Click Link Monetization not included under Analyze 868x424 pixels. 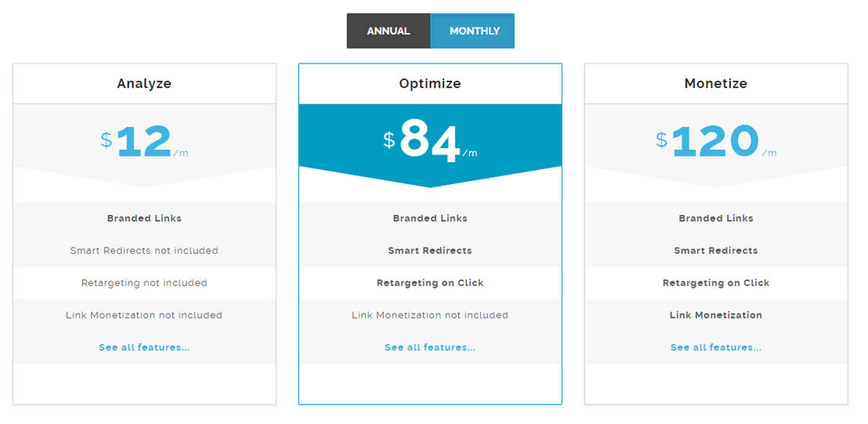point(144,315)
